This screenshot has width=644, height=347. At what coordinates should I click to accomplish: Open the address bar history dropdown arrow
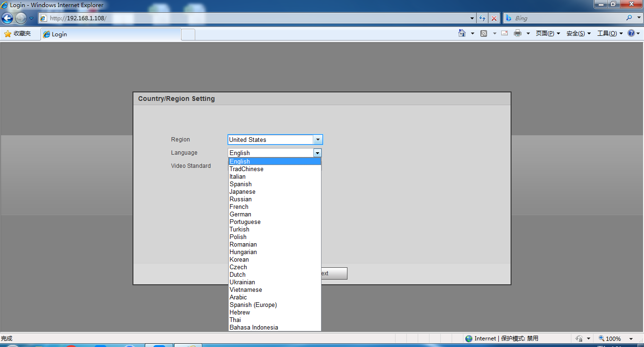pyautogui.click(x=472, y=18)
